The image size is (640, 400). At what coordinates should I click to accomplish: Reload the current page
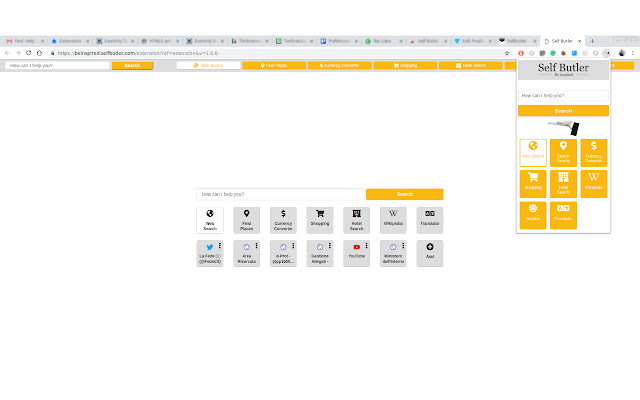point(29,53)
